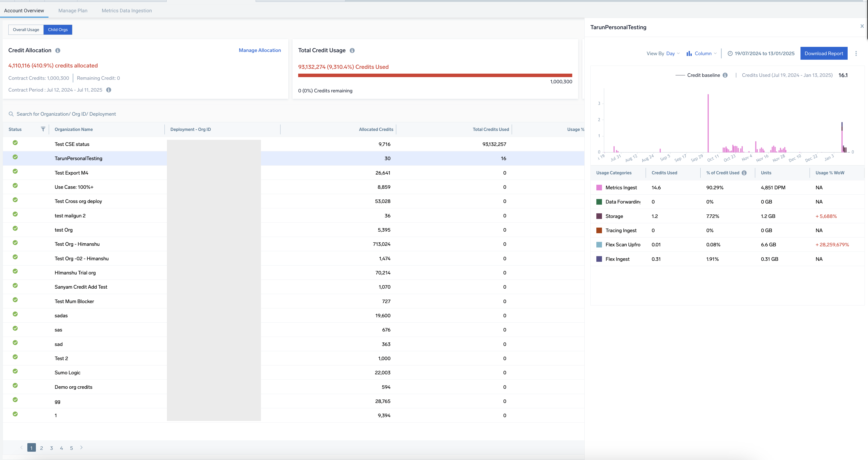This screenshot has height=460, width=868.
Task: Select page 1 in pagination
Action: 31,448
